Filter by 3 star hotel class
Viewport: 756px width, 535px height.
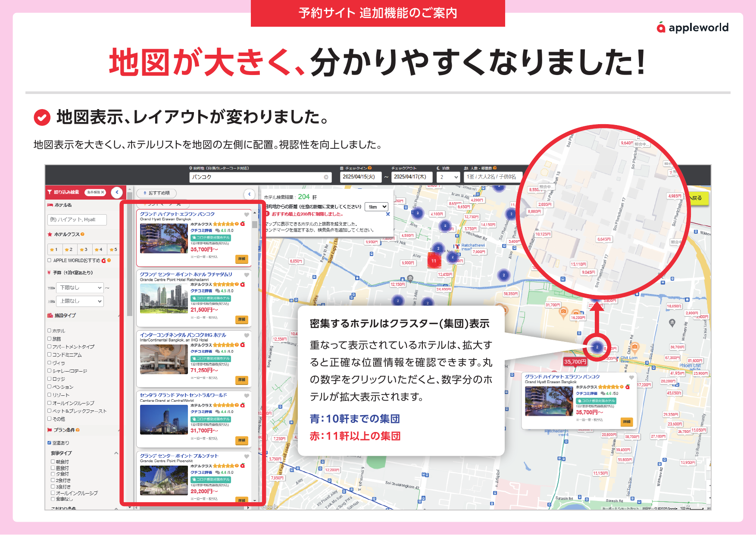pyautogui.click(x=84, y=249)
